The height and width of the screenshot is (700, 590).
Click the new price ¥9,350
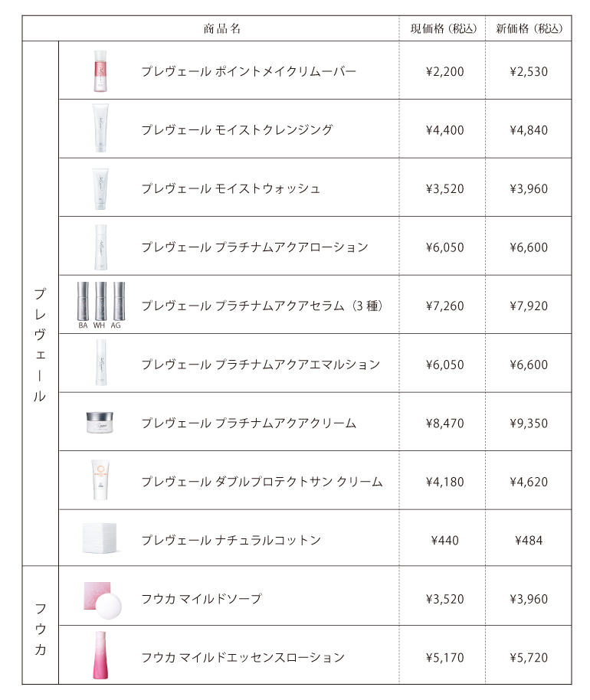[529, 423]
